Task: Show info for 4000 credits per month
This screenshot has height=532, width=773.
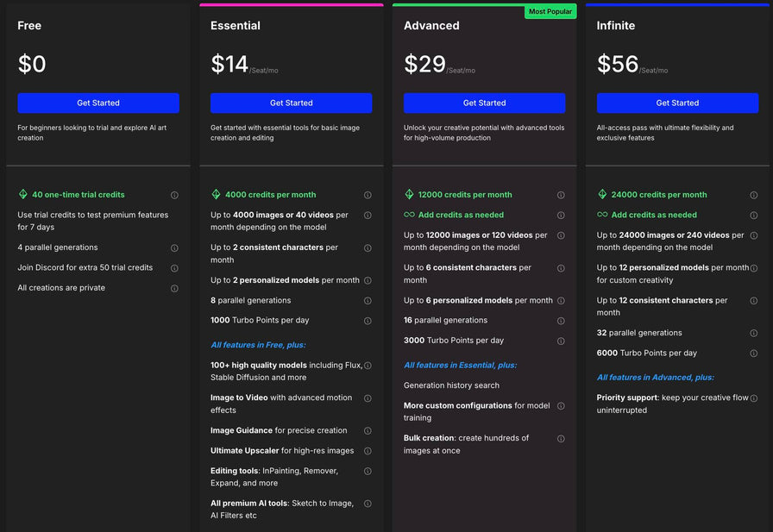Action: click(x=368, y=196)
